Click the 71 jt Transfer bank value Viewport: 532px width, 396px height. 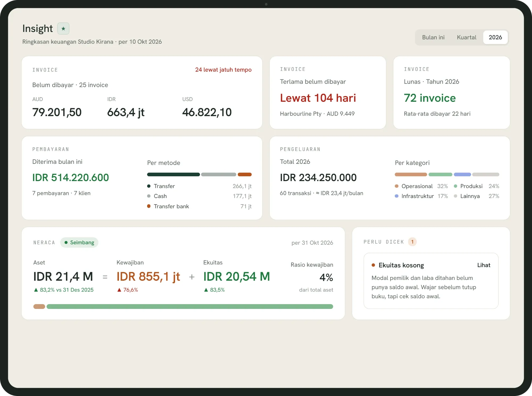(246, 206)
